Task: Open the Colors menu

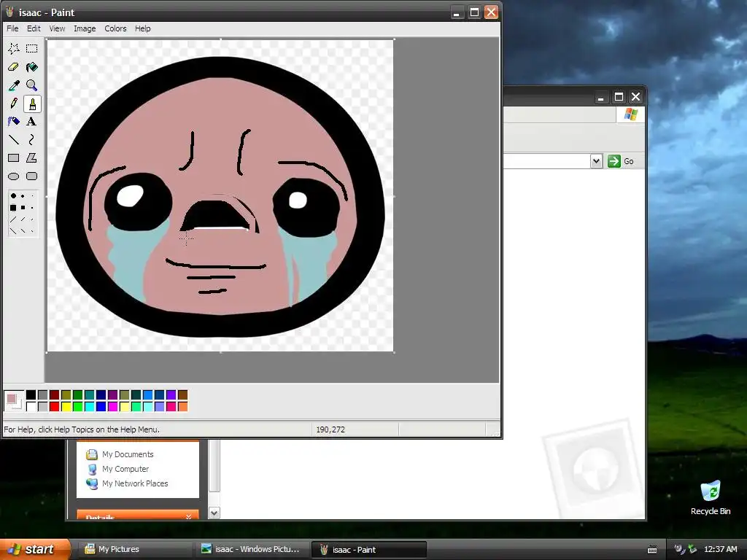Action: 115,28
